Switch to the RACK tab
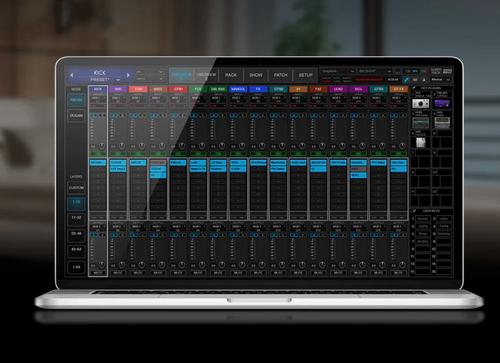The width and height of the screenshot is (500, 363). click(x=231, y=75)
